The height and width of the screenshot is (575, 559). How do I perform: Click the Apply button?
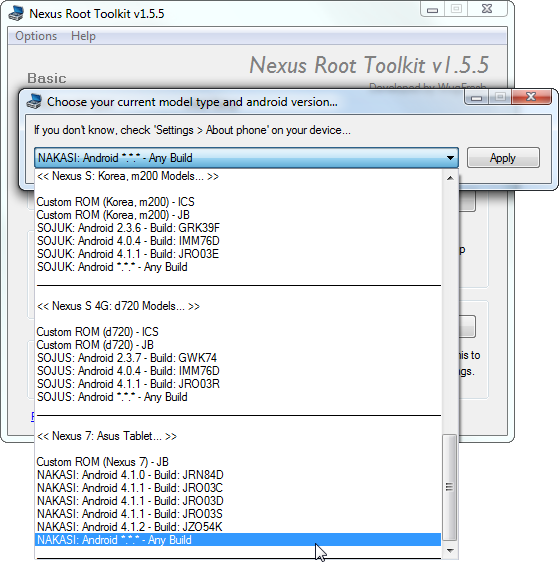click(x=503, y=158)
